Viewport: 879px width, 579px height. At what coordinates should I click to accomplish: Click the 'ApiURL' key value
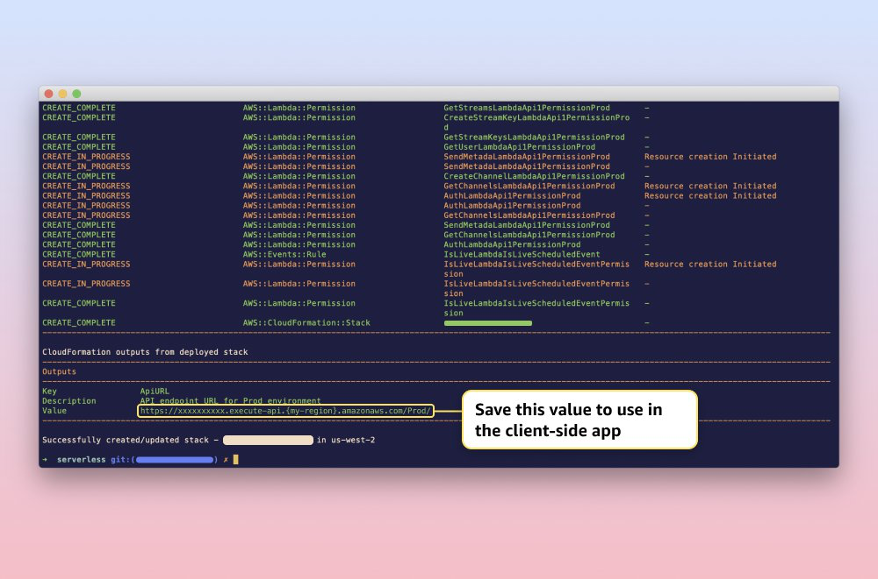pyautogui.click(x=154, y=391)
